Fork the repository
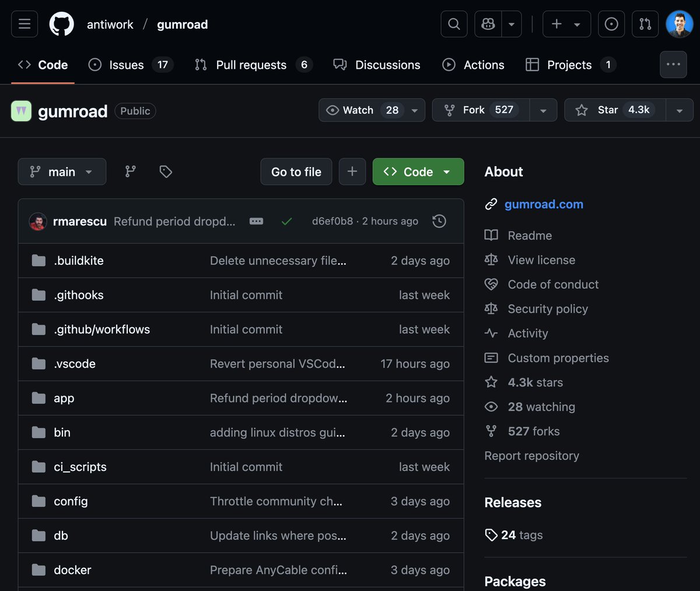700x591 pixels. coord(481,110)
